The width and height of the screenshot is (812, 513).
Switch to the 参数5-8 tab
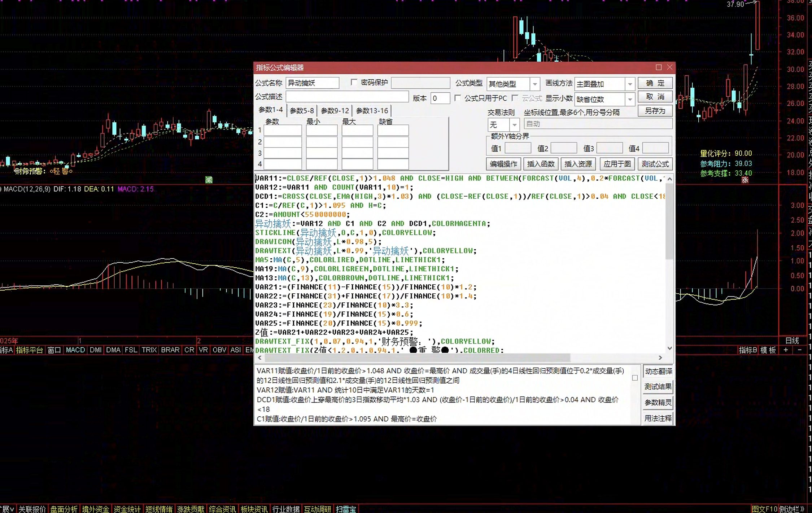coord(302,111)
